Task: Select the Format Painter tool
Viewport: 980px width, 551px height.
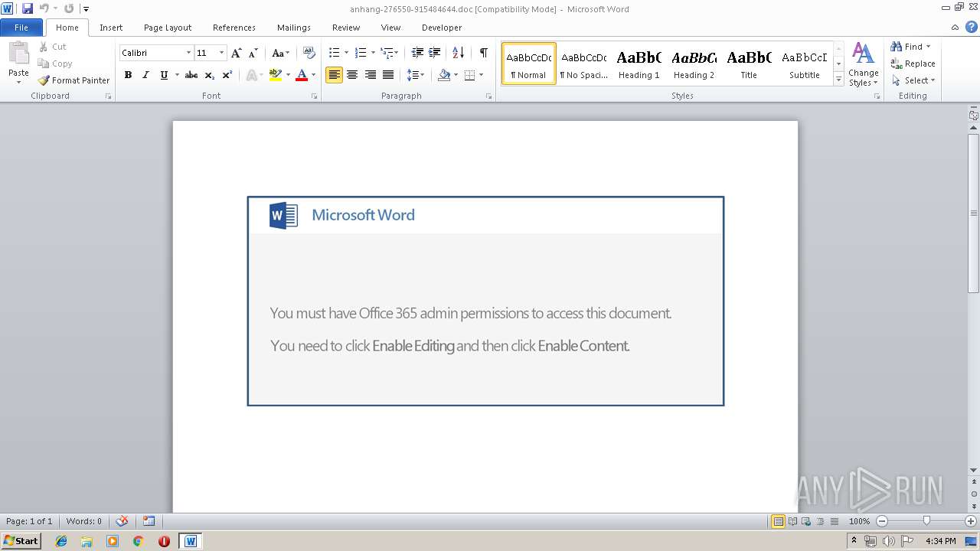Action: [73, 80]
